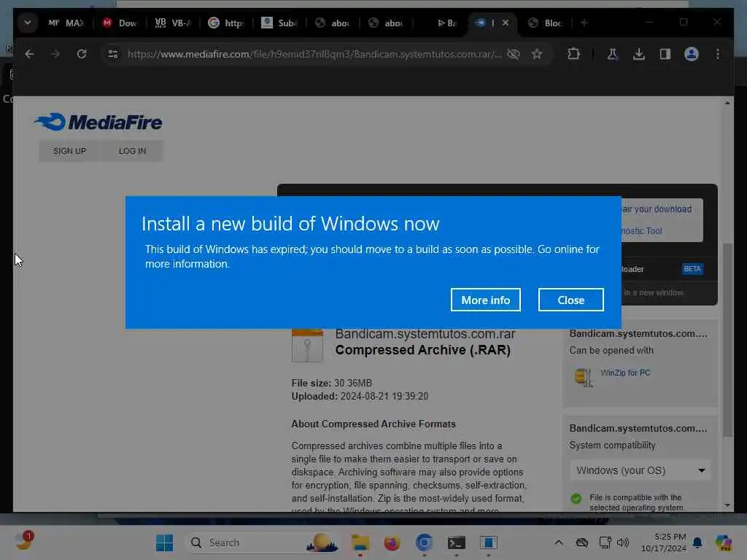Open the profile avatar menu
Screen dimensions: 747x560
point(692,54)
